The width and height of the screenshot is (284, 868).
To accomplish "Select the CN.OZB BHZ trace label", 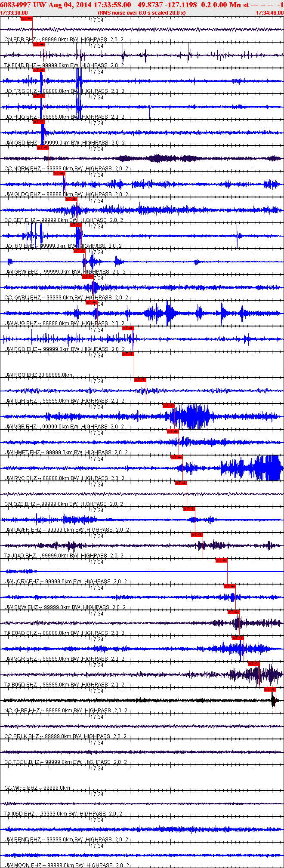I will click(x=64, y=504).
